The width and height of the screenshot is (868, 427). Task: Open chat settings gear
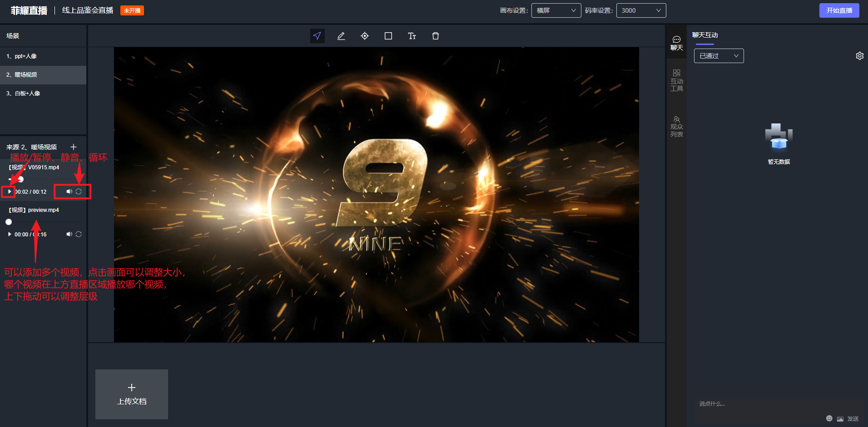tap(859, 56)
